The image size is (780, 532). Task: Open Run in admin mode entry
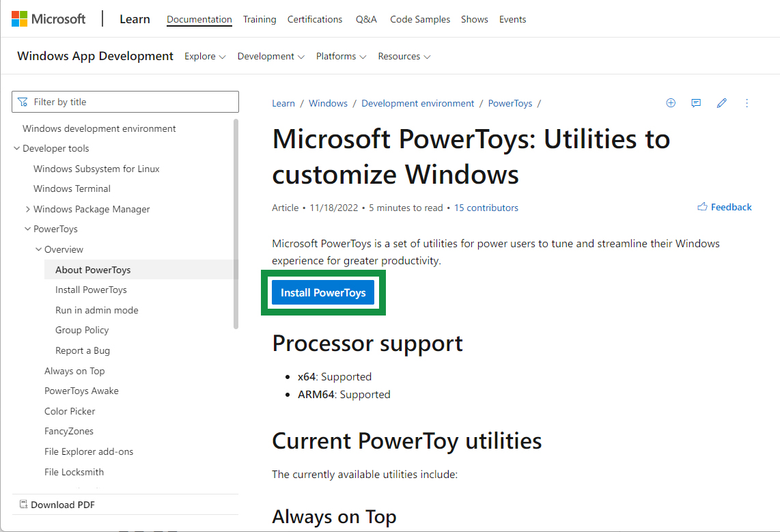pos(97,310)
